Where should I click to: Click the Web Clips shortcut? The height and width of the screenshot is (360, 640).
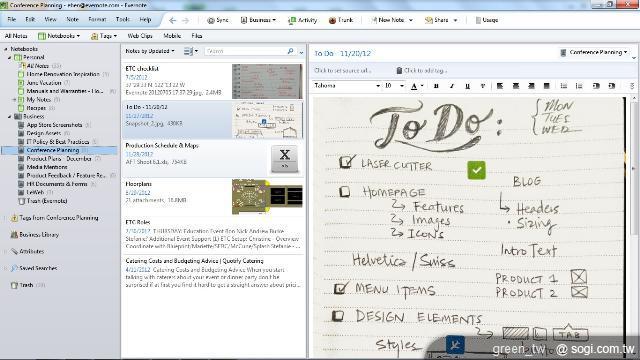140,36
